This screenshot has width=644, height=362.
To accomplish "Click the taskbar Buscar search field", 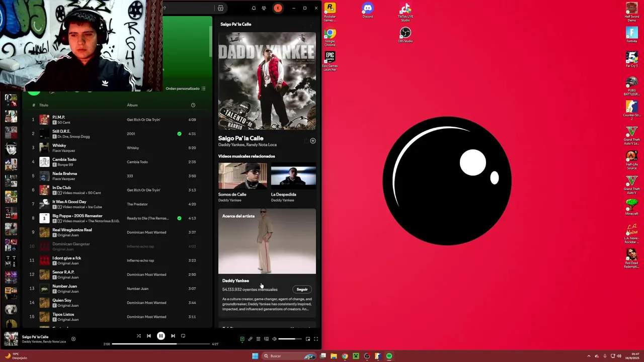I will tap(289, 356).
